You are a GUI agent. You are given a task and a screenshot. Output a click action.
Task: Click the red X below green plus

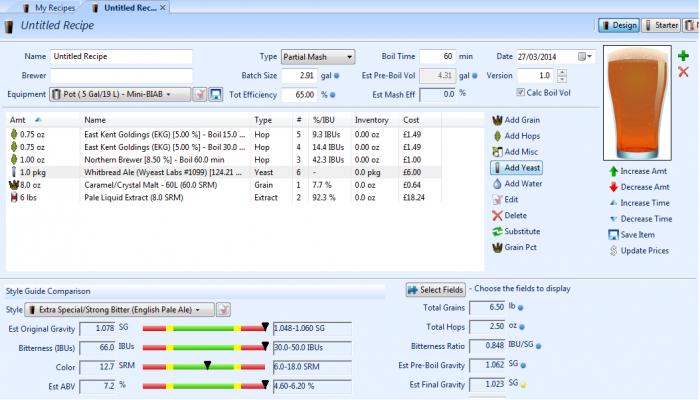(683, 72)
